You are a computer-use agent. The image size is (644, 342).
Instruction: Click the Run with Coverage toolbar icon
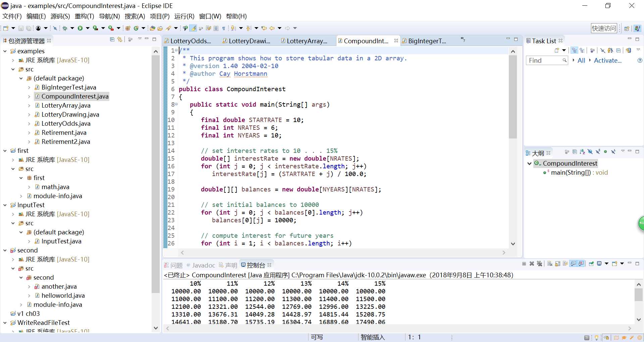[x=96, y=28]
